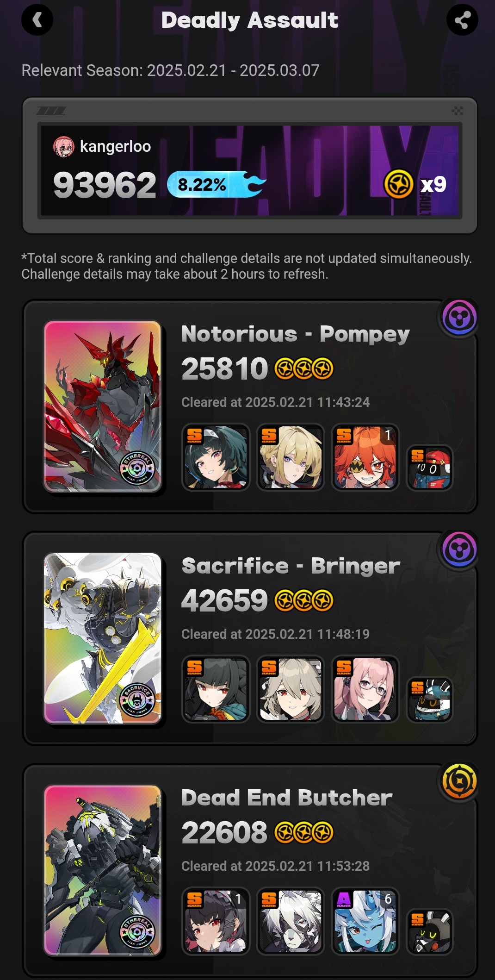Tap the purple ether icon on Pompey card
Image resolution: width=495 pixels, height=980 pixels.
(459, 318)
